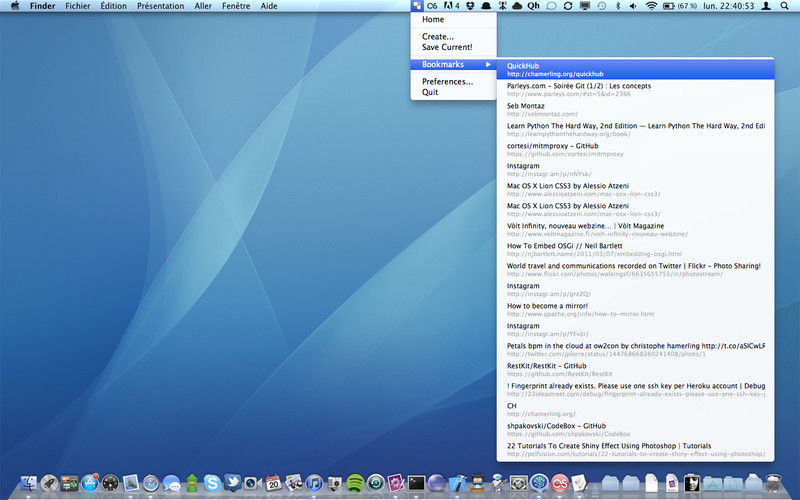Image resolution: width=800 pixels, height=500 pixels.
Task: Open the Vòlt Infinity webzine bookmark
Action: (x=635, y=230)
